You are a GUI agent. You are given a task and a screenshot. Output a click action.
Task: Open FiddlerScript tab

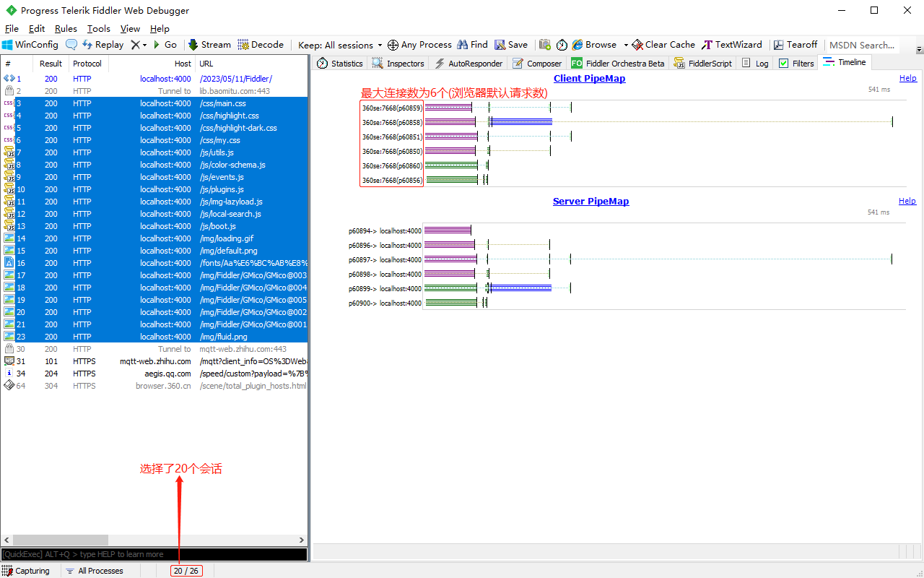click(x=703, y=64)
